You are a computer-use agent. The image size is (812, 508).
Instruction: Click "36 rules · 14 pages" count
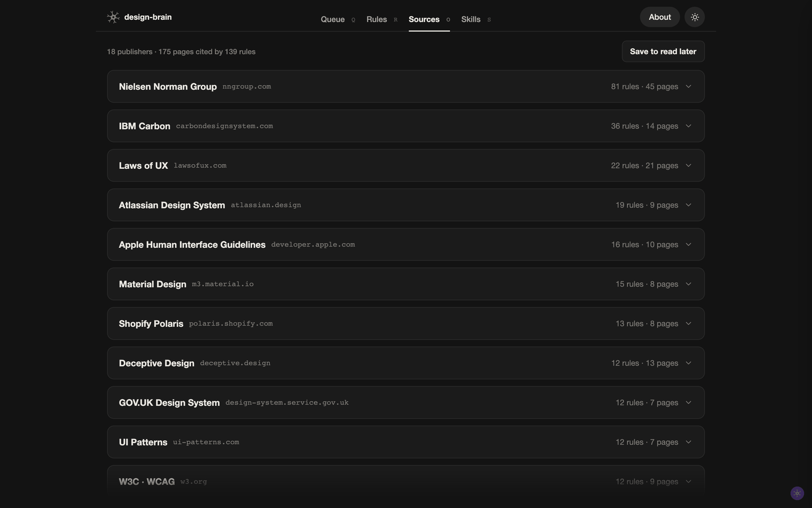pos(645,126)
